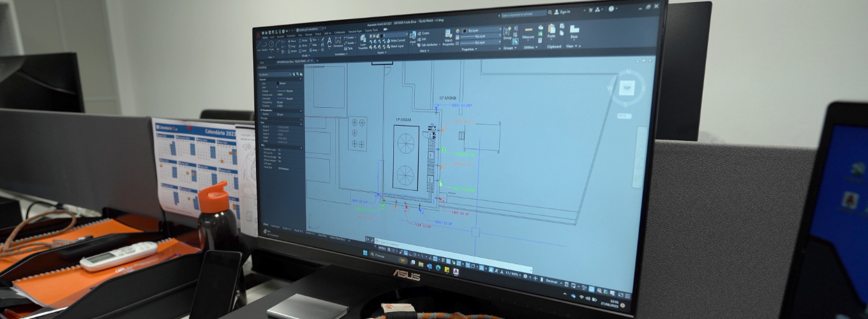Select the Polyline tool in the Draw panel
The height and width of the screenshot is (319, 868).
tap(264, 46)
